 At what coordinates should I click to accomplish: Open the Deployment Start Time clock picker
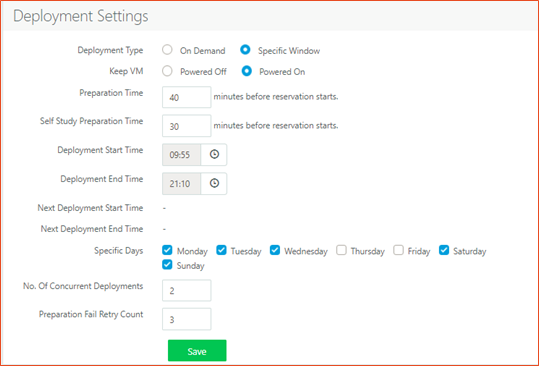tap(214, 154)
